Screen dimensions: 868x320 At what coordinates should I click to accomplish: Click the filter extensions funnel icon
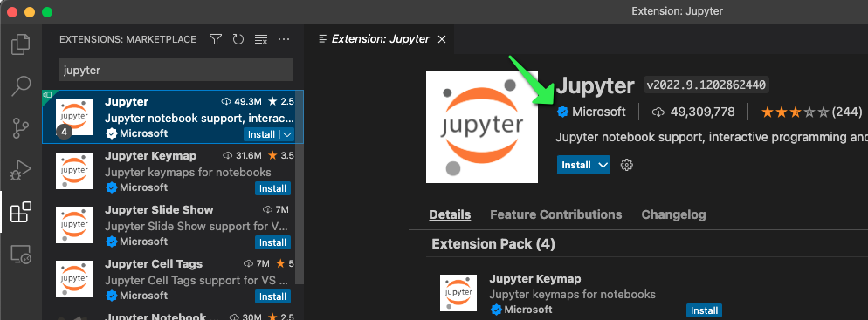pyautogui.click(x=216, y=39)
